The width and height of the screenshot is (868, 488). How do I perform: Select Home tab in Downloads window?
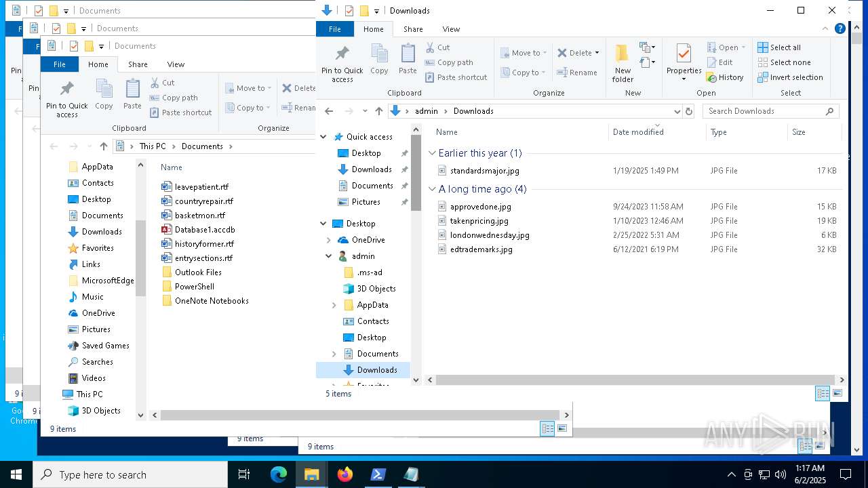point(374,29)
